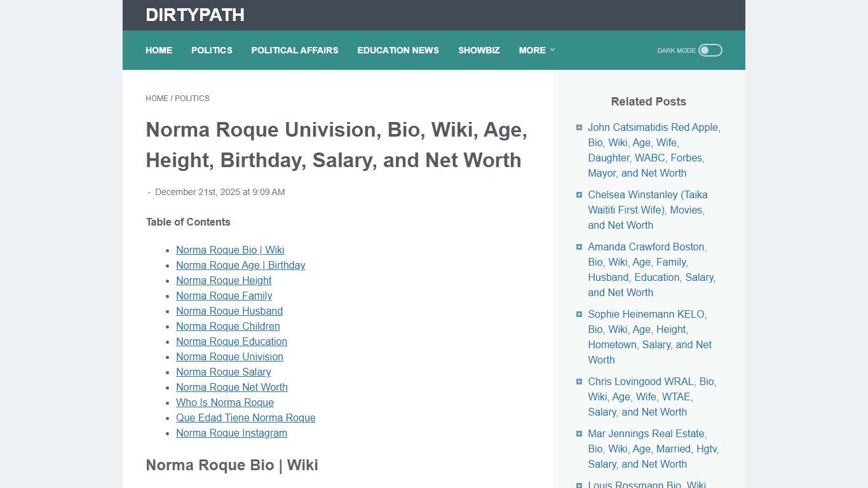Click the Table of Contents heading
The width and height of the screenshot is (868, 488).
point(188,222)
